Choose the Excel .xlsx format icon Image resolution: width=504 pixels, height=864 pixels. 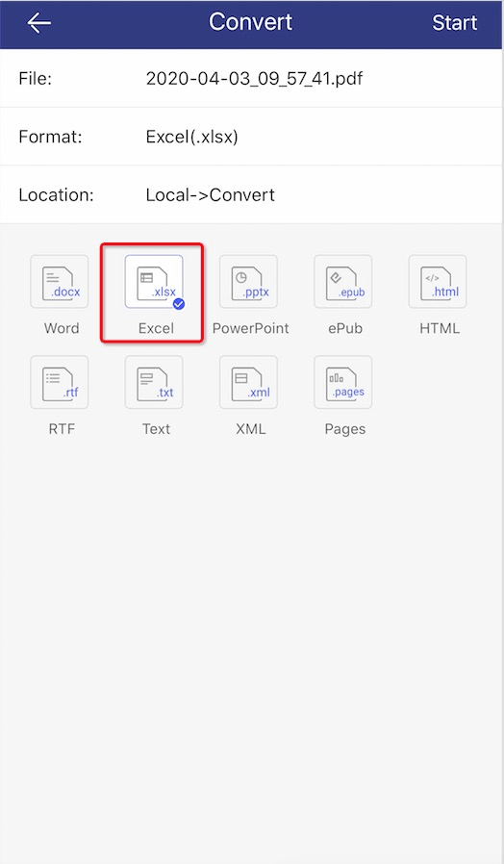pos(154,282)
